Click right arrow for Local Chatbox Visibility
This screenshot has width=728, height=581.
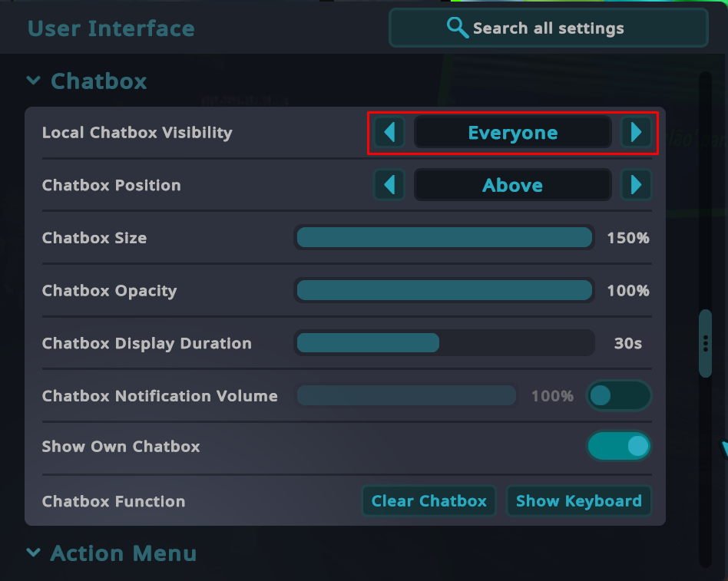click(636, 133)
